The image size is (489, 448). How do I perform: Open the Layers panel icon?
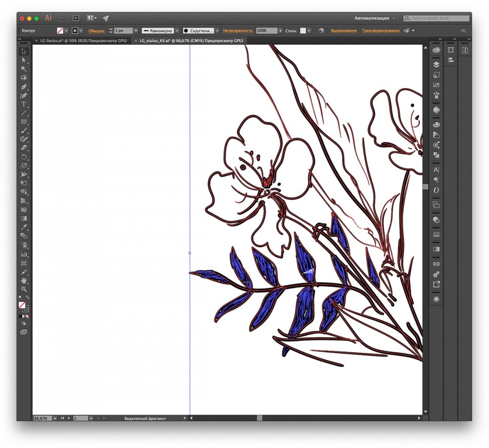pyautogui.click(x=436, y=64)
